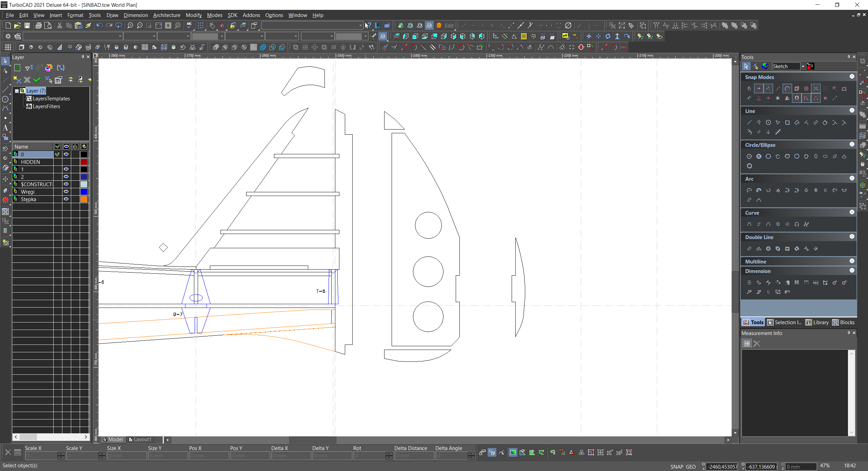
Task: Open the Sketch render mode dropdown
Action: coord(803,66)
